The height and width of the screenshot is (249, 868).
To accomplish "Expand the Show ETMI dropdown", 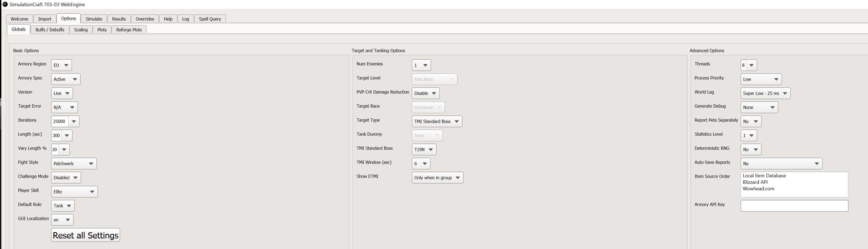I will pos(437,178).
